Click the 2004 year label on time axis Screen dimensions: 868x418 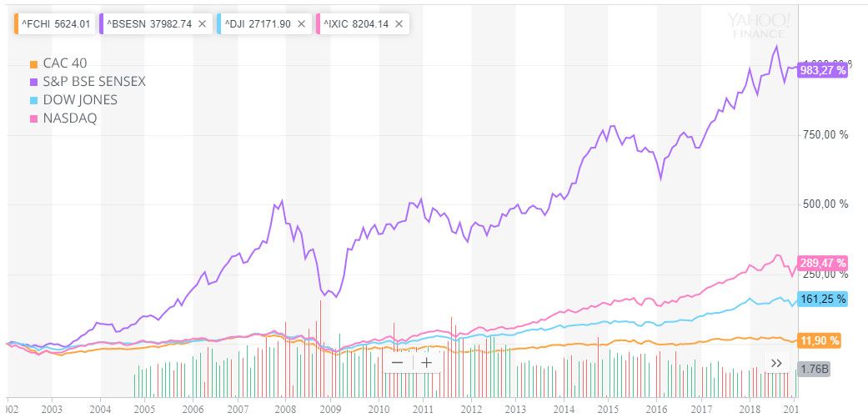(100, 409)
